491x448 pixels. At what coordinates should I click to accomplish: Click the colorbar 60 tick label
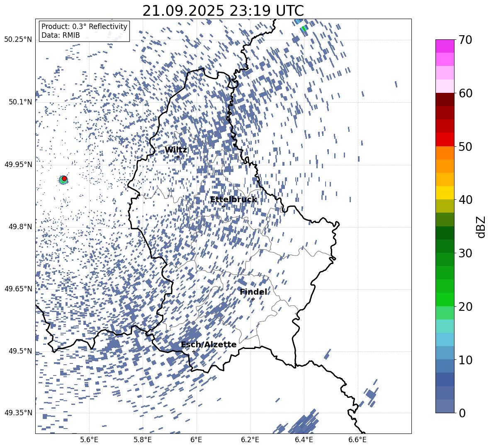pos(466,93)
